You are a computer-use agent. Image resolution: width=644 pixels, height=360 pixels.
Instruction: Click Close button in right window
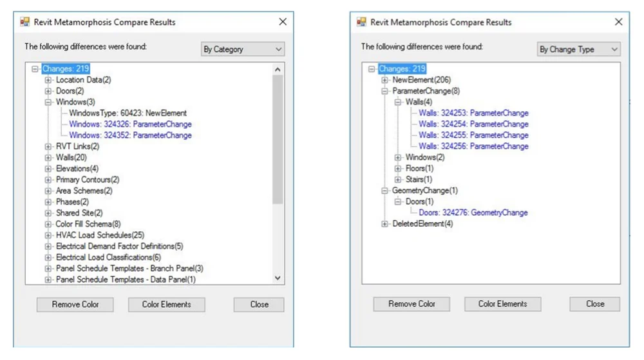(x=594, y=304)
